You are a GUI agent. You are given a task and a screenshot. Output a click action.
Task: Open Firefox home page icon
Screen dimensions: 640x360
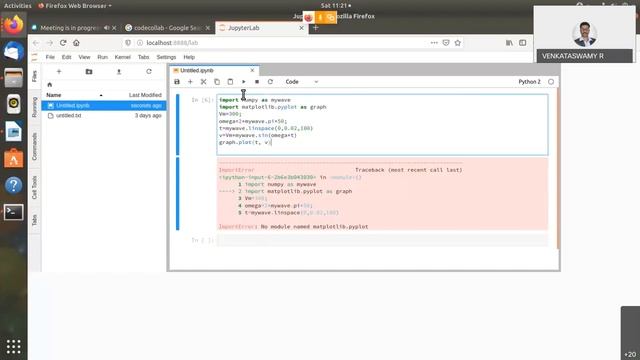click(x=76, y=43)
